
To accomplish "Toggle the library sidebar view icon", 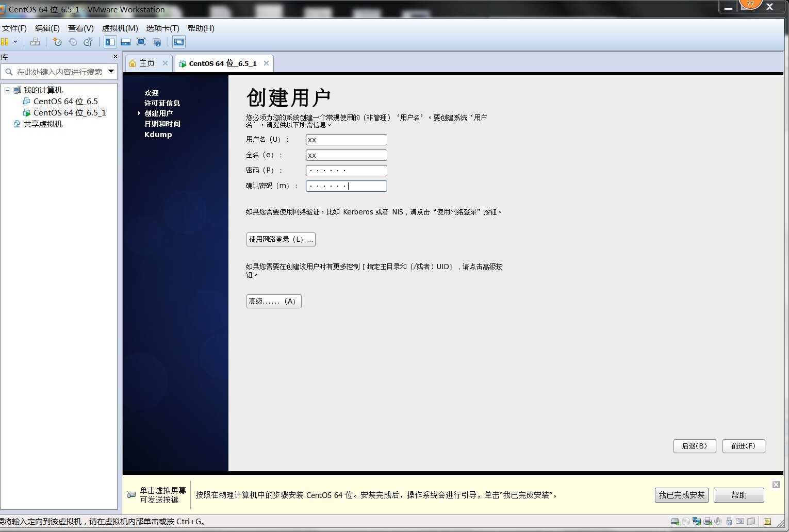I will (110, 42).
